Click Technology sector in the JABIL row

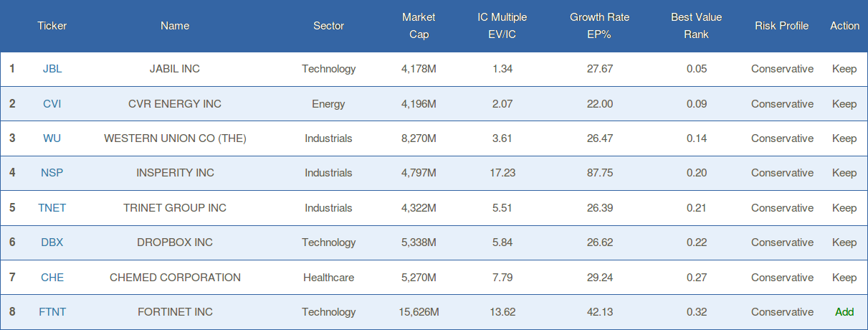[x=329, y=69]
